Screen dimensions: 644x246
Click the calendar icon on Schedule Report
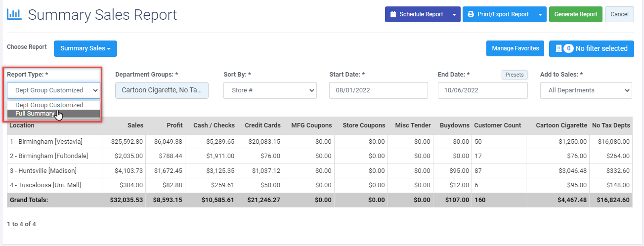pos(393,14)
